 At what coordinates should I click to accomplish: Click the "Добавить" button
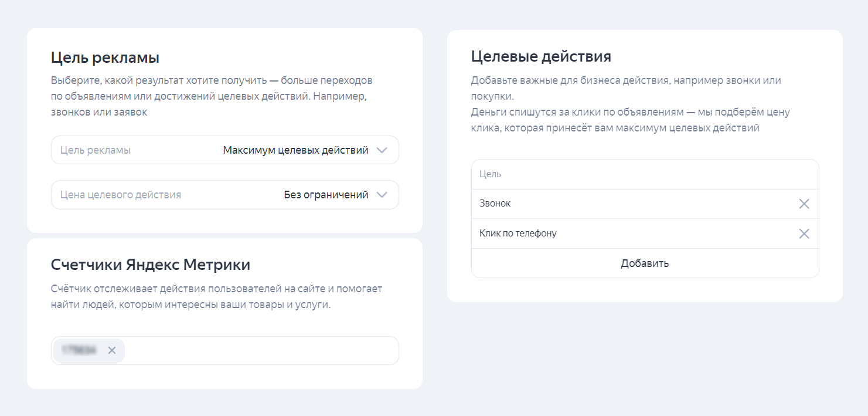click(644, 263)
